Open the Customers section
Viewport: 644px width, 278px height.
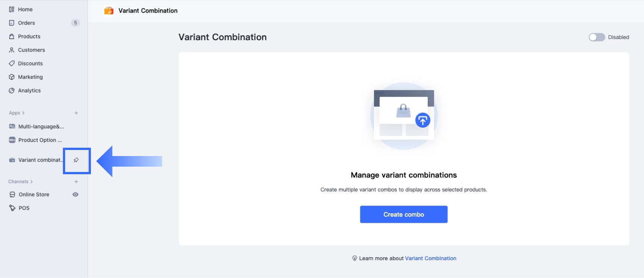[31, 50]
